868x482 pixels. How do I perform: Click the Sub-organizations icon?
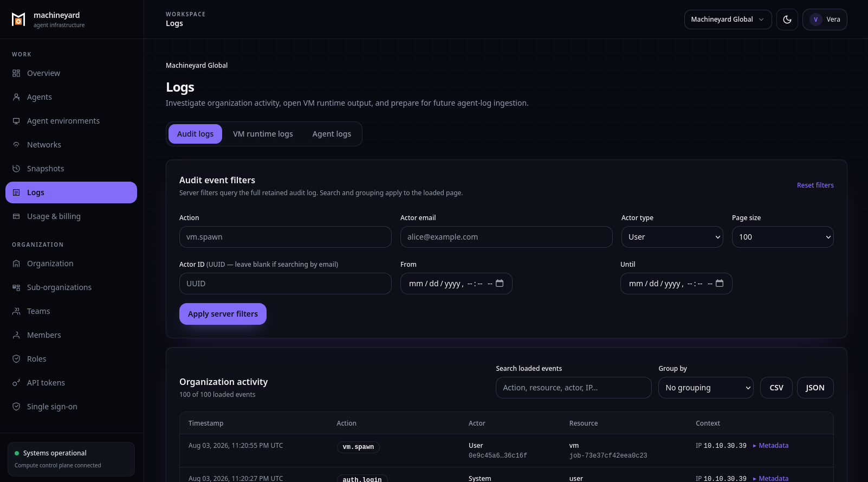click(x=16, y=287)
